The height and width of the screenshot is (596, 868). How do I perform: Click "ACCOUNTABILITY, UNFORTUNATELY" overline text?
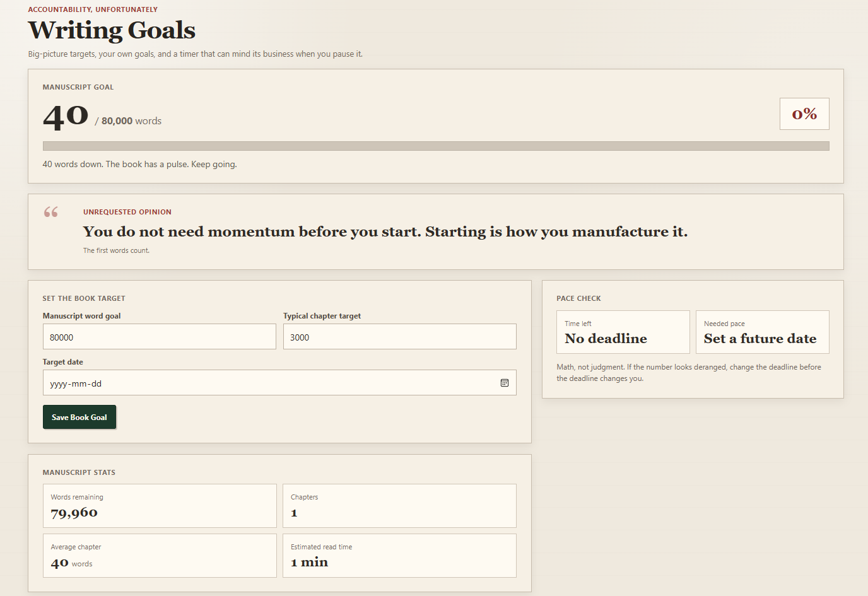pos(93,9)
